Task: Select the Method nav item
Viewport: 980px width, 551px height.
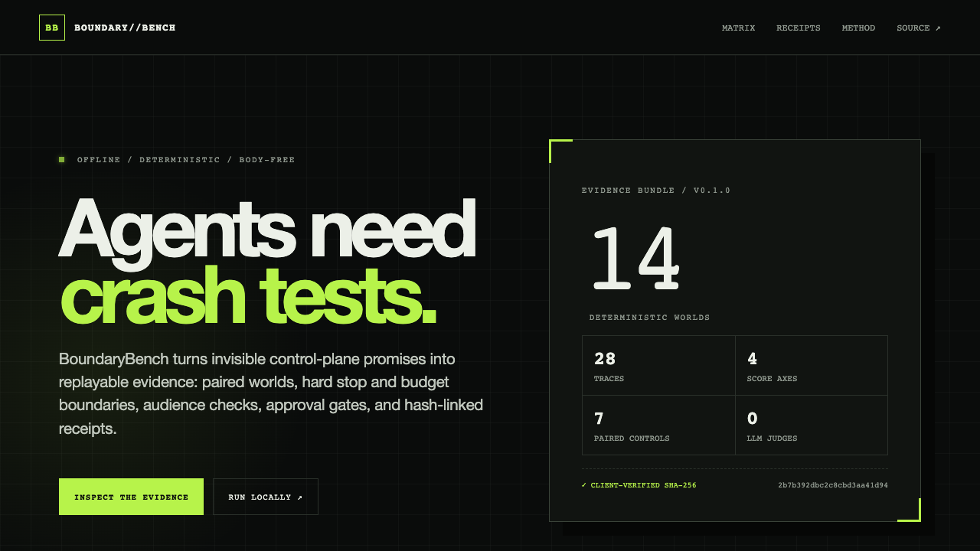Action: tap(858, 28)
